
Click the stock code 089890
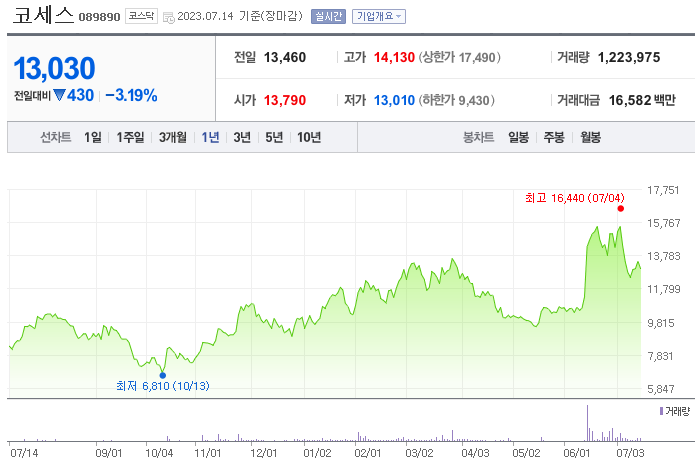pyautogui.click(x=99, y=17)
